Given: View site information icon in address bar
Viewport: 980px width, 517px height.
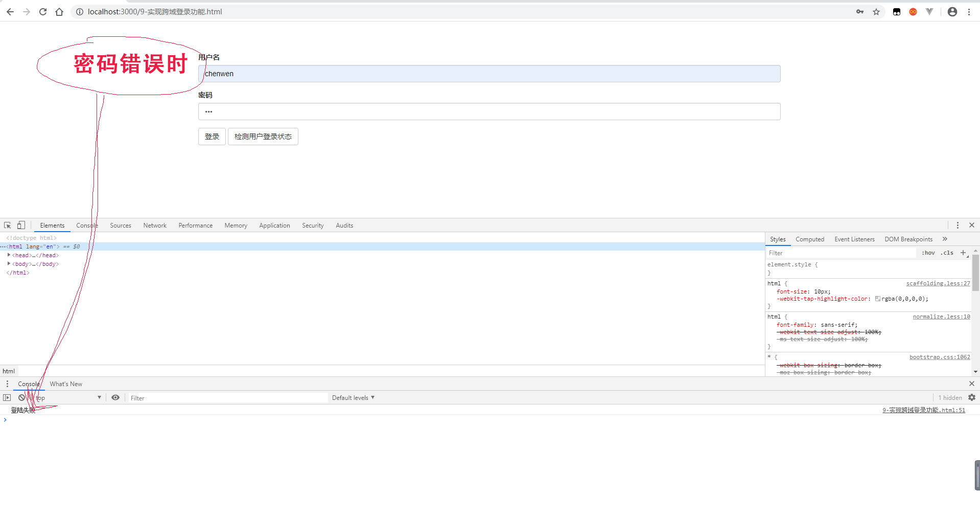Looking at the screenshot, I should coord(79,12).
